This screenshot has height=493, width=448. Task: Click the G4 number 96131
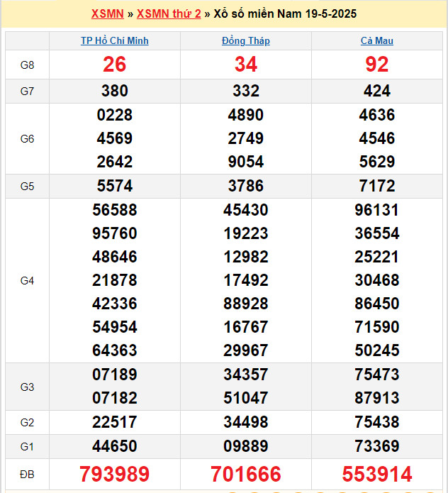click(x=377, y=210)
